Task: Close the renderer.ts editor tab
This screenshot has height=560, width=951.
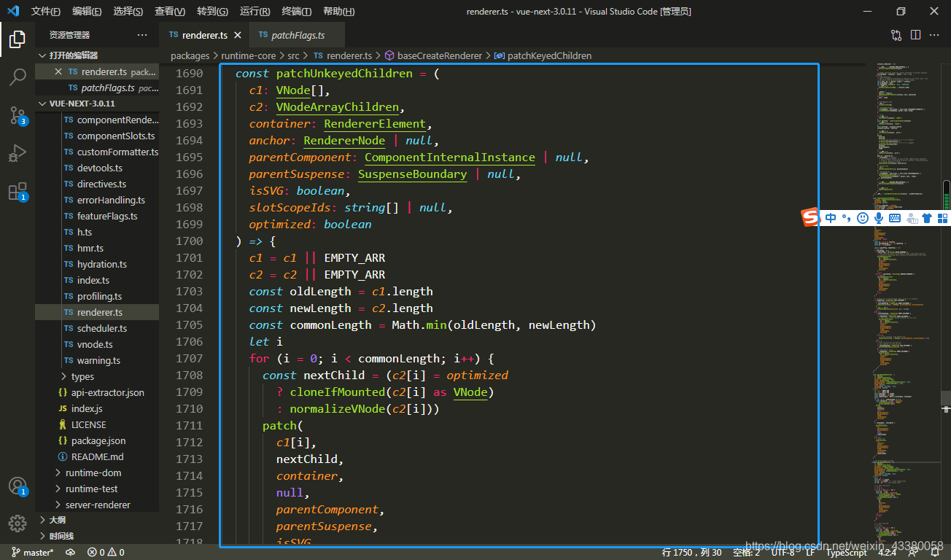Action: click(238, 35)
